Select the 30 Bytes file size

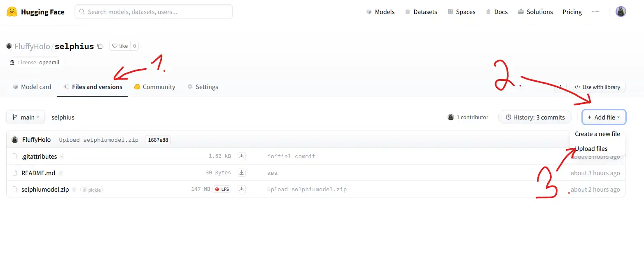[x=218, y=173]
